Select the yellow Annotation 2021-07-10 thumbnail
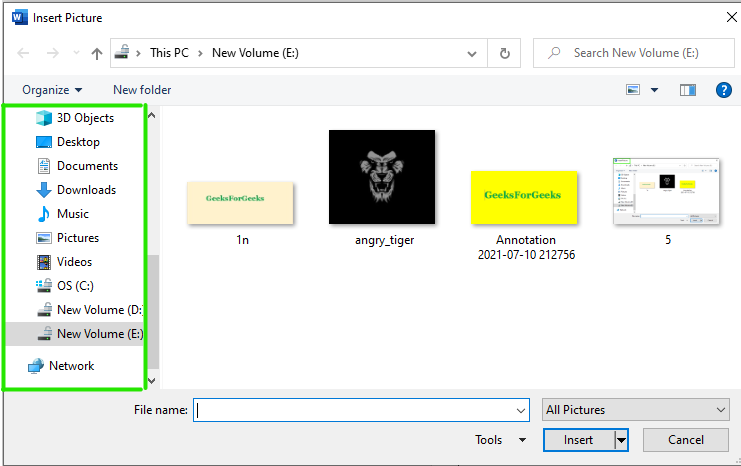The image size is (741, 466). click(524, 197)
